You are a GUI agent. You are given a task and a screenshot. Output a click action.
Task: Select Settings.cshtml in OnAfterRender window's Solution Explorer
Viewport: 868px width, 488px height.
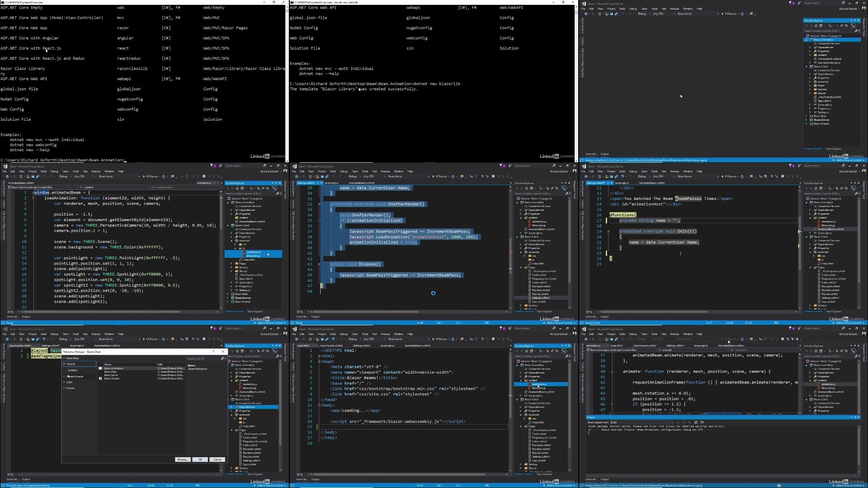pos(541,298)
